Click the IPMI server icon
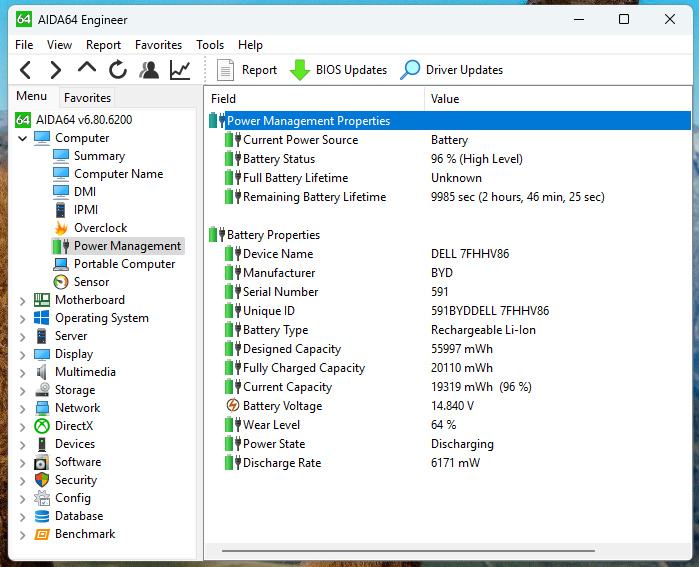The width and height of the screenshot is (699, 567). 61,210
